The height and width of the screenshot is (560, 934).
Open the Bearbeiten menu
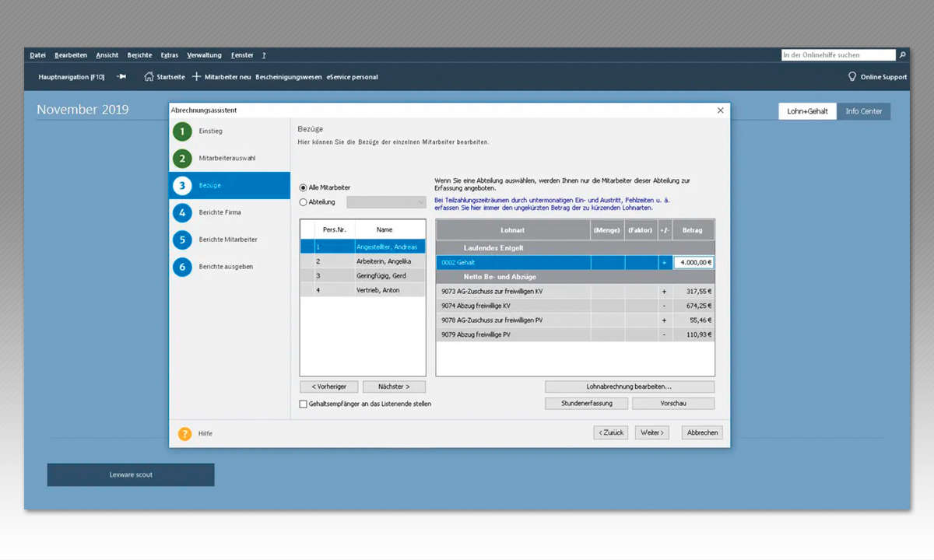point(71,55)
